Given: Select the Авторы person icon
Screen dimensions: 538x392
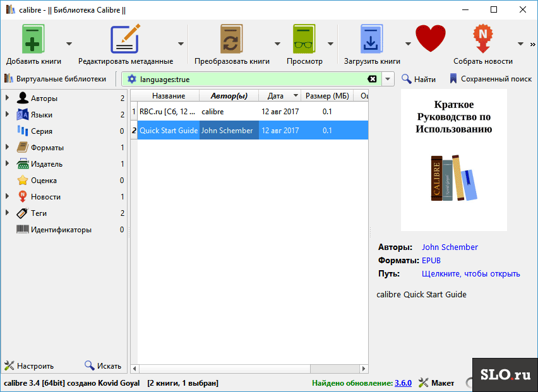Looking at the screenshot, I should 23,98.
